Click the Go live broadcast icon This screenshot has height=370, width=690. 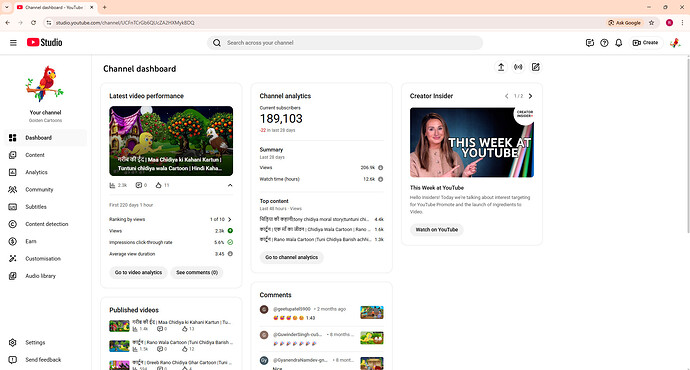pyautogui.click(x=518, y=67)
